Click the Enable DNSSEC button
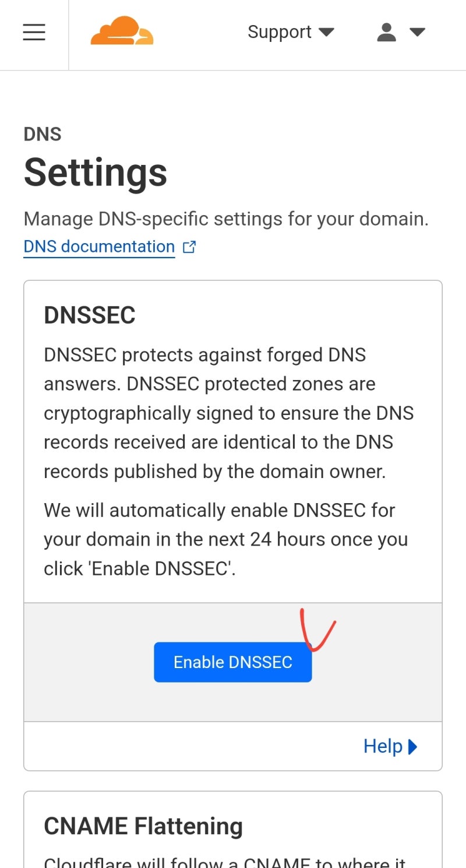Viewport: 466px width, 868px height. pyautogui.click(x=232, y=662)
